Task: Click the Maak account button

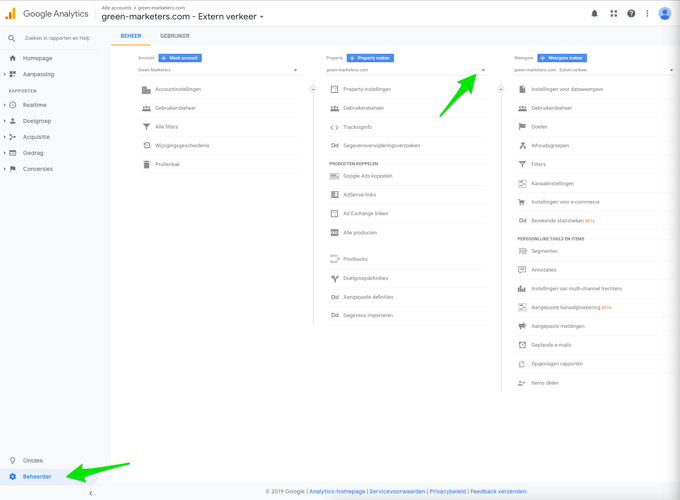Action: coord(180,58)
